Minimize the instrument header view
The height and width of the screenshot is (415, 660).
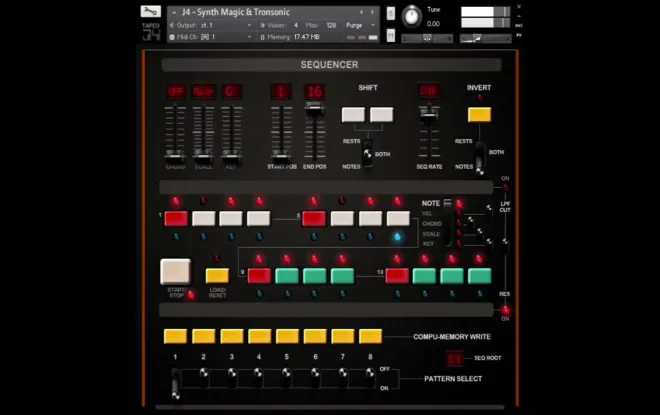(x=519, y=16)
